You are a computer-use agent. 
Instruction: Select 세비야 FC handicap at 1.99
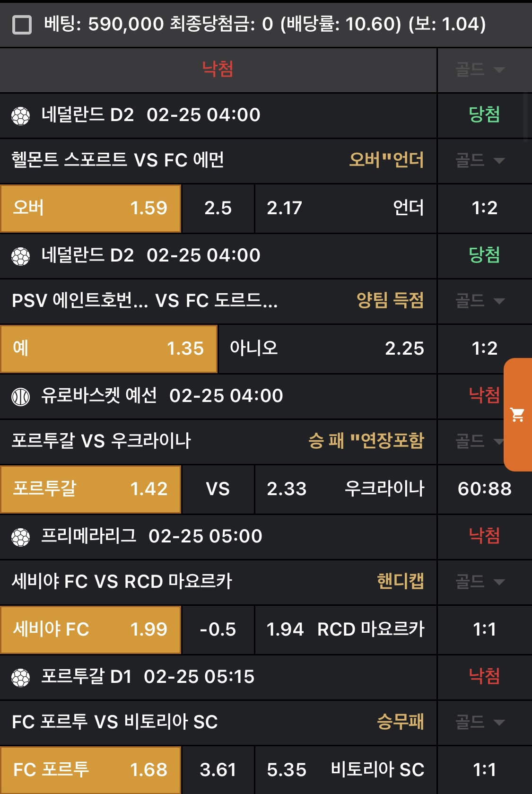click(x=91, y=629)
